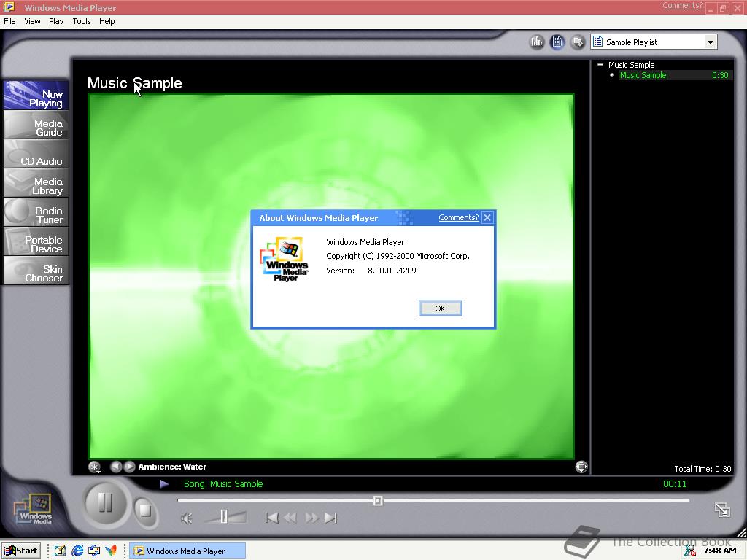
Task: Open the Media Guide section
Action: tap(36, 125)
